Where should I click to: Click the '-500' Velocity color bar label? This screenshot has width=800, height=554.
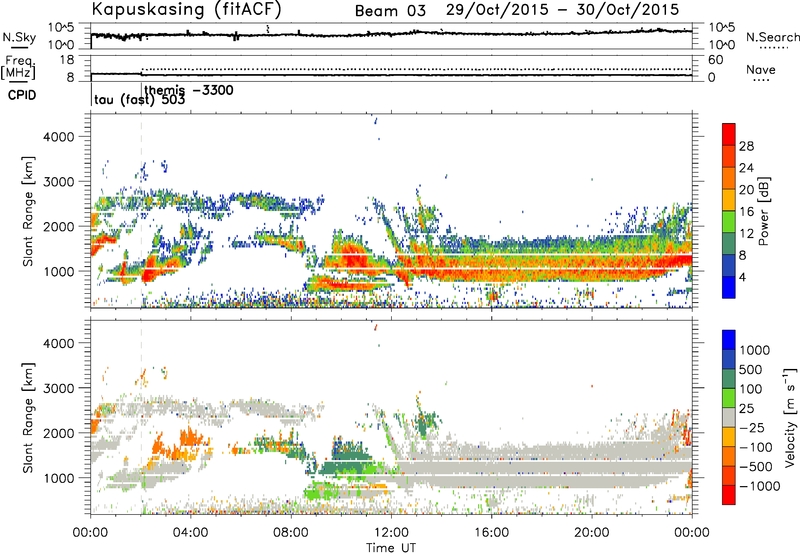click(x=756, y=466)
